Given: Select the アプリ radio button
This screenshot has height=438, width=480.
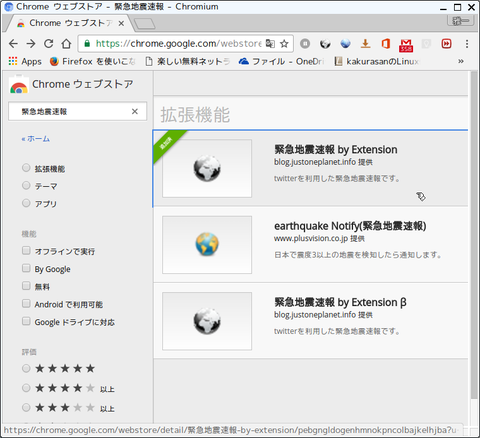Looking at the screenshot, I should point(26,203).
